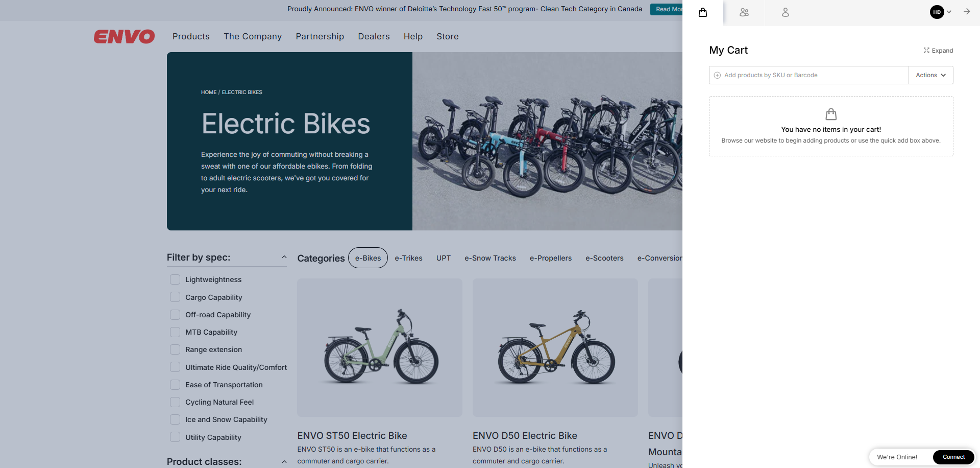Click the Read More announcement button
This screenshot has height=468, width=980.
coord(667,9)
